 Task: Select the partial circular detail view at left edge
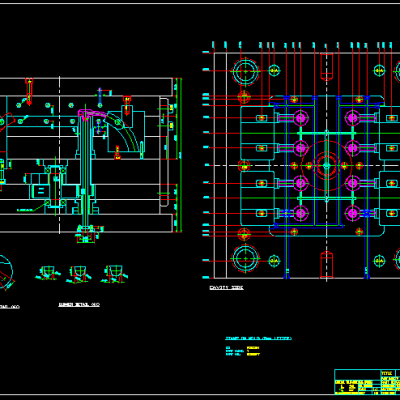[6, 272]
